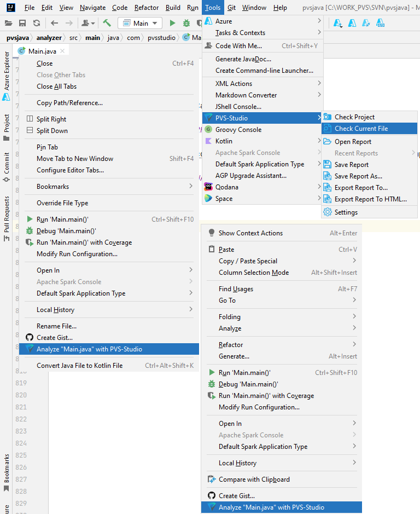Choose Split Right from tab context menu

(x=51, y=119)
